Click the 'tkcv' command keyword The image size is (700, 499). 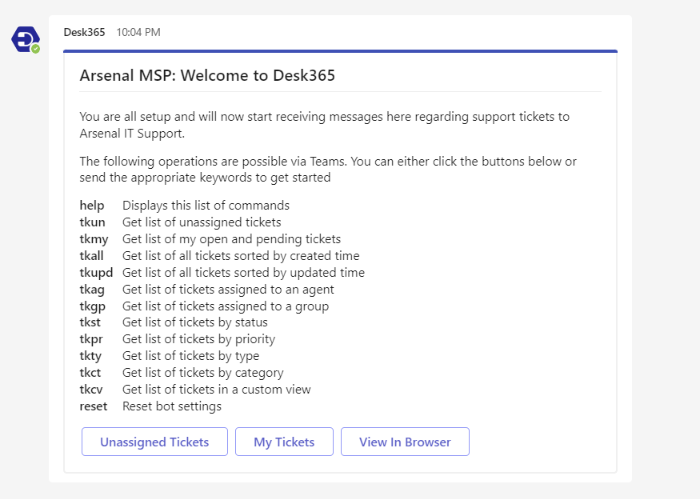pyautogui.click(x=91, y=390)
